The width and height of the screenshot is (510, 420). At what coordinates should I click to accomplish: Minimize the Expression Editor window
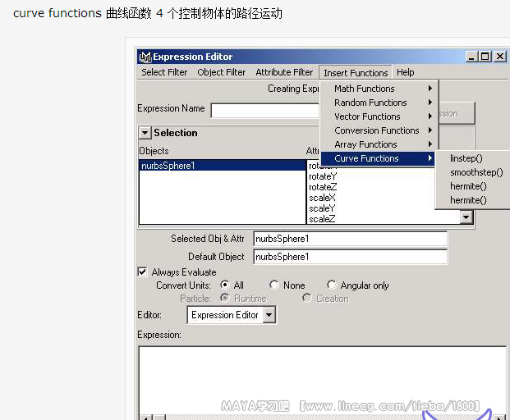tap(471, 57)
